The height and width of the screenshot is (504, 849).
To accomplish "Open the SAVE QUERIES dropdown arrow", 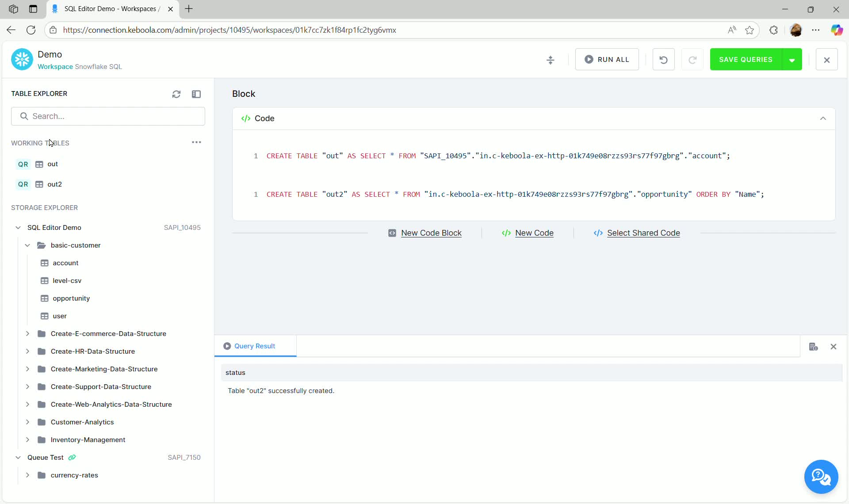I will click(792, 59).
